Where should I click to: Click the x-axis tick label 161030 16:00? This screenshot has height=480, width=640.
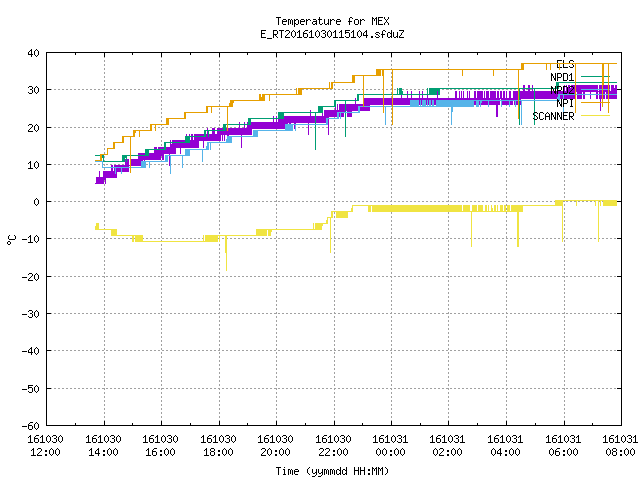click(160, 446)
